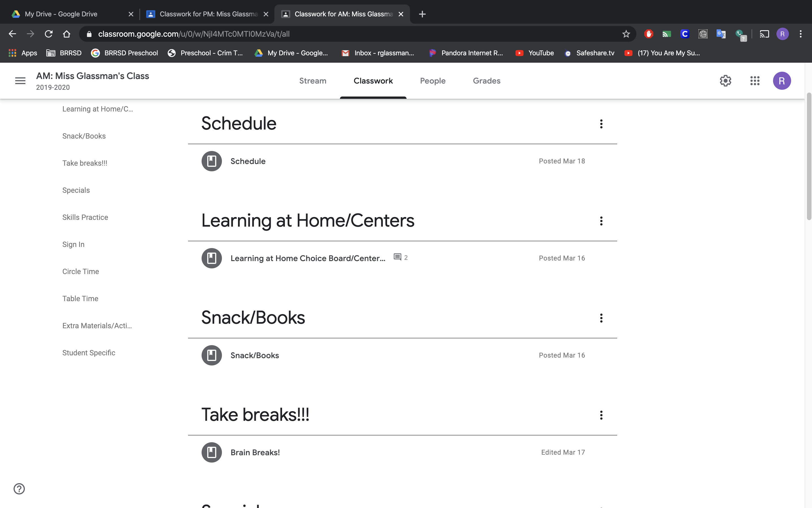The image size is (812, 508).
Task: Open the Schedule topic three-dot menu
Action: 601,124
